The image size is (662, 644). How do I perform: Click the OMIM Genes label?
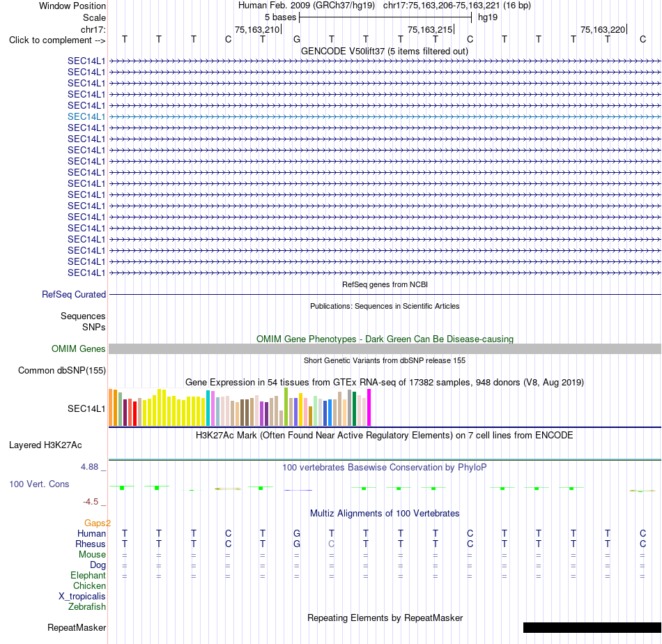click(x=79, y=348)
